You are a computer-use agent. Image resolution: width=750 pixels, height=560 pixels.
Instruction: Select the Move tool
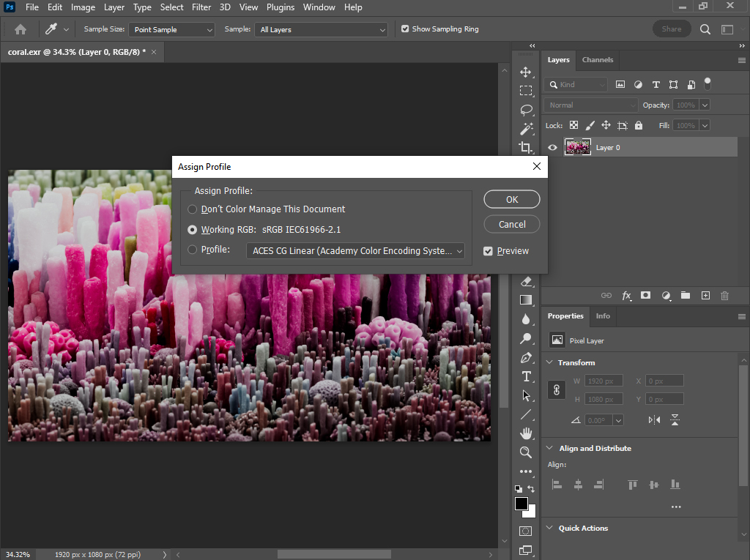(x=526, y=72)
